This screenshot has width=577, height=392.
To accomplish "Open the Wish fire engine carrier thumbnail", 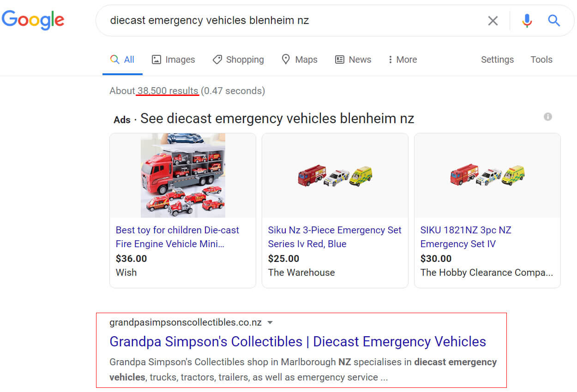I will coord(183,175).
